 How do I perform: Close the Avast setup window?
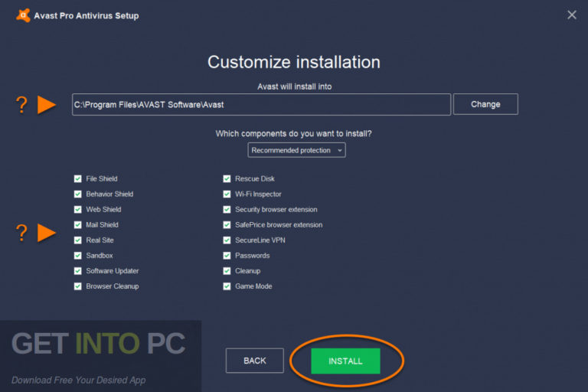(x=571, y=15)
